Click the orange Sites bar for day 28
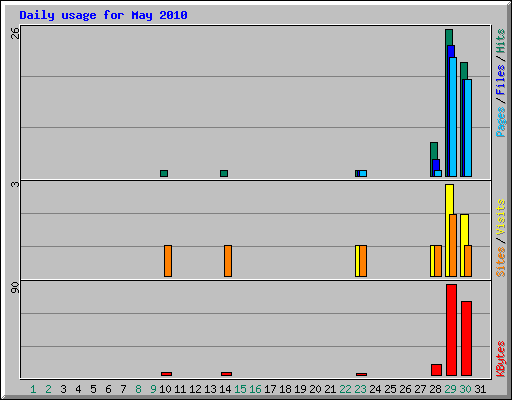The width and height of the screenshot is (512, 400). (438, 261)
